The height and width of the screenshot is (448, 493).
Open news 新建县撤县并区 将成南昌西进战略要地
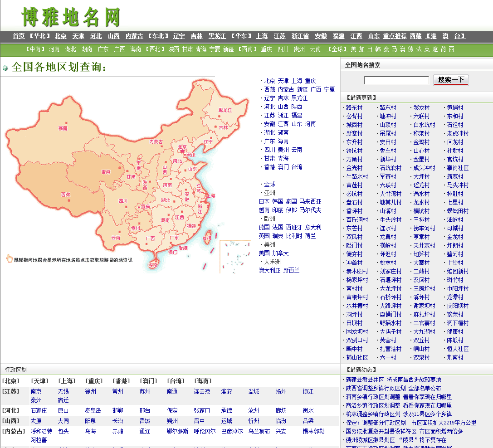[x=393, y=380]
